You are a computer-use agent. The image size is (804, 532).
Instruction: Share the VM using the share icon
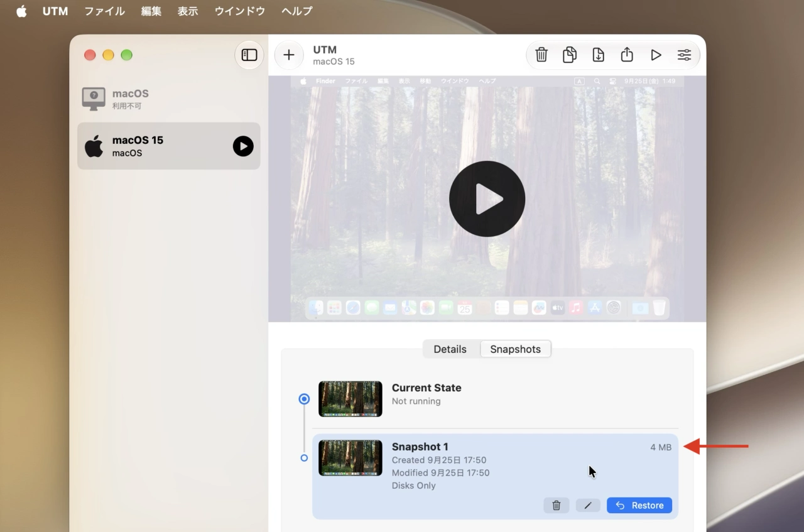(x=627, y=55)
